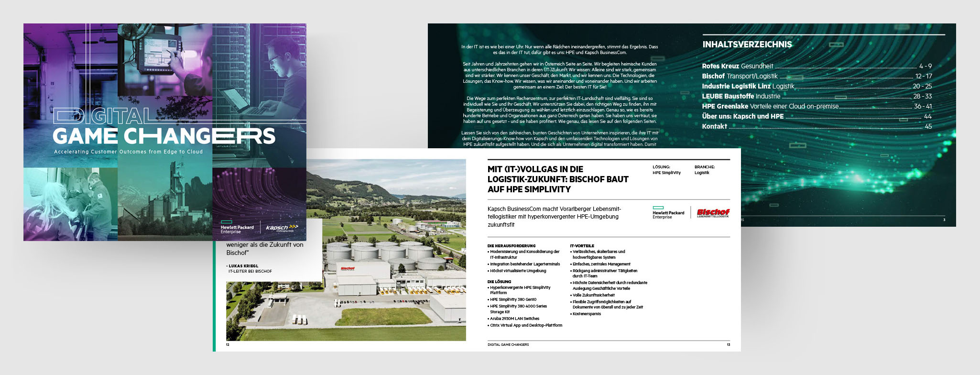Open contents entry 'Industrie Logistik Linz'
980x375 pixels.
tap(817, 86)
